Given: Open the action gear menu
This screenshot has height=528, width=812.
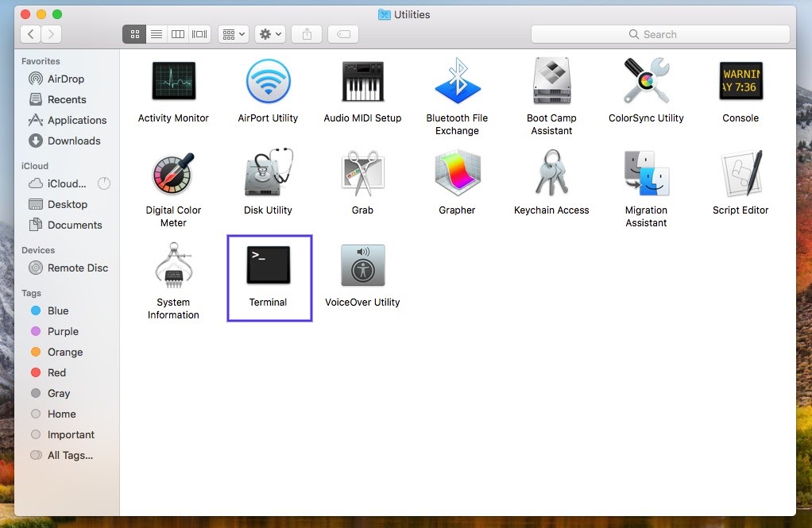Looking at the screenshot, I should click(x=269, y=34).
